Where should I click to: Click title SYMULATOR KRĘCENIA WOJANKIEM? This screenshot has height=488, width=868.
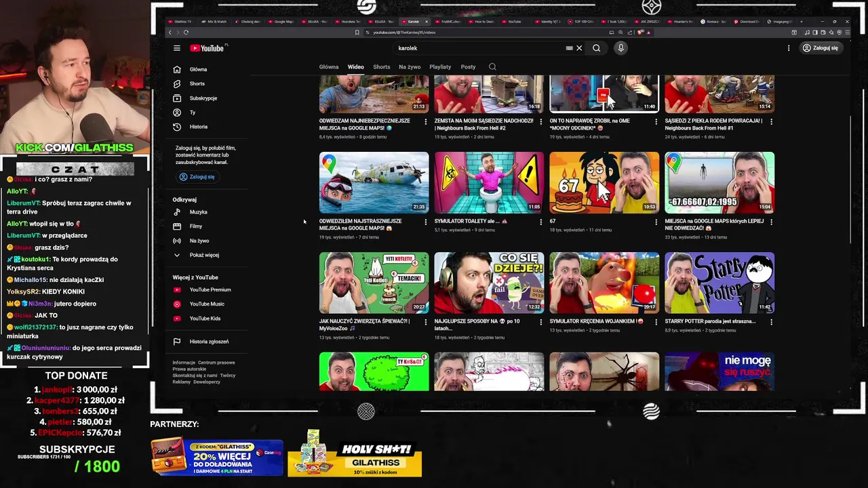[596, 321]
